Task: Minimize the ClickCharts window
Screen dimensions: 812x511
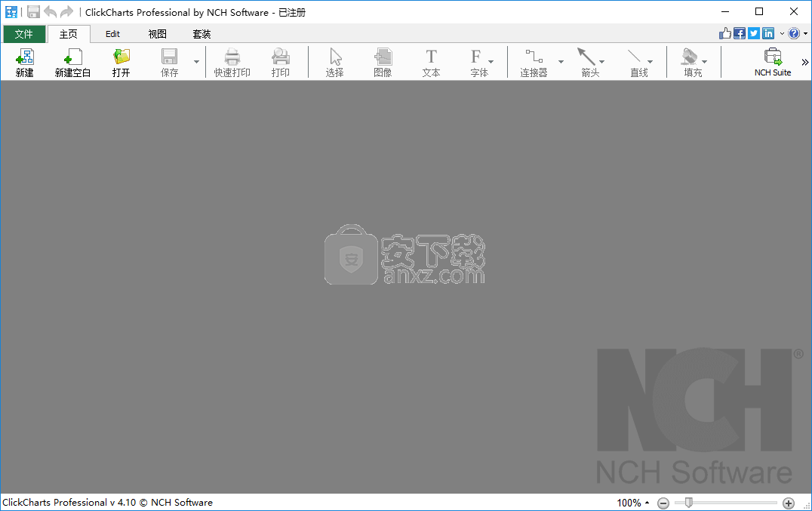Action: [x=725, y=11]
